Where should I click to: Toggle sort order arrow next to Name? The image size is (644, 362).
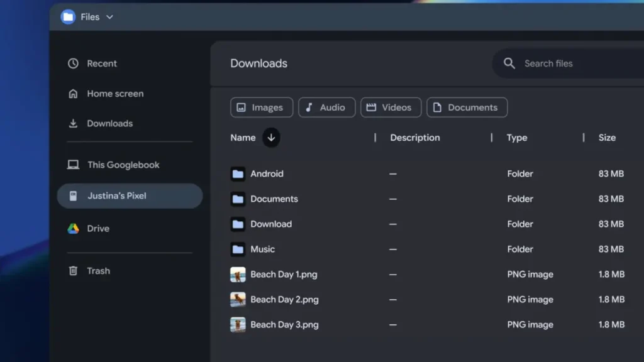click(271, 138)
